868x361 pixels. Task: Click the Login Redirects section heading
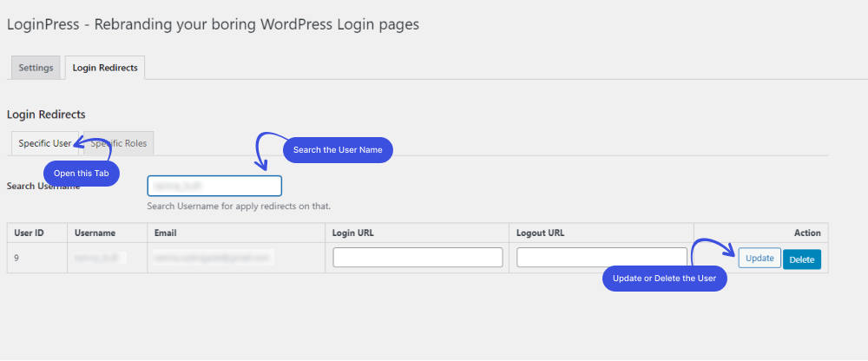coord(46,115)
